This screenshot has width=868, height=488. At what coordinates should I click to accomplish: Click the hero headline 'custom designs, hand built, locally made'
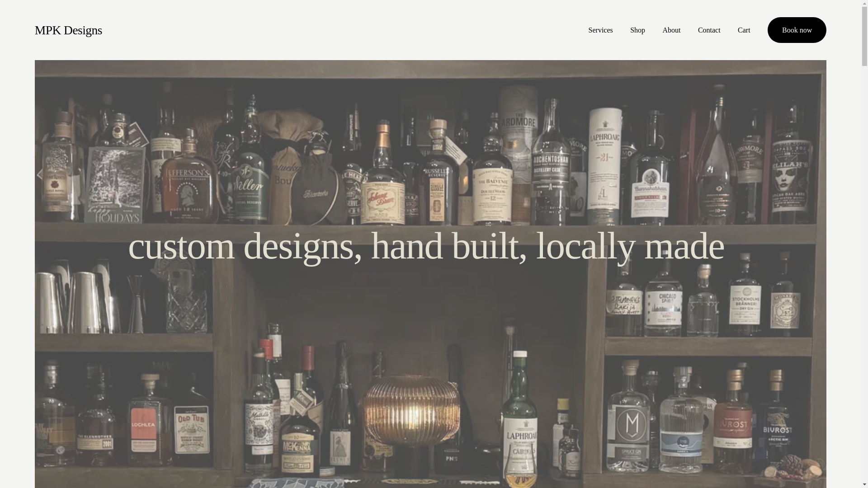pos(426,246)
